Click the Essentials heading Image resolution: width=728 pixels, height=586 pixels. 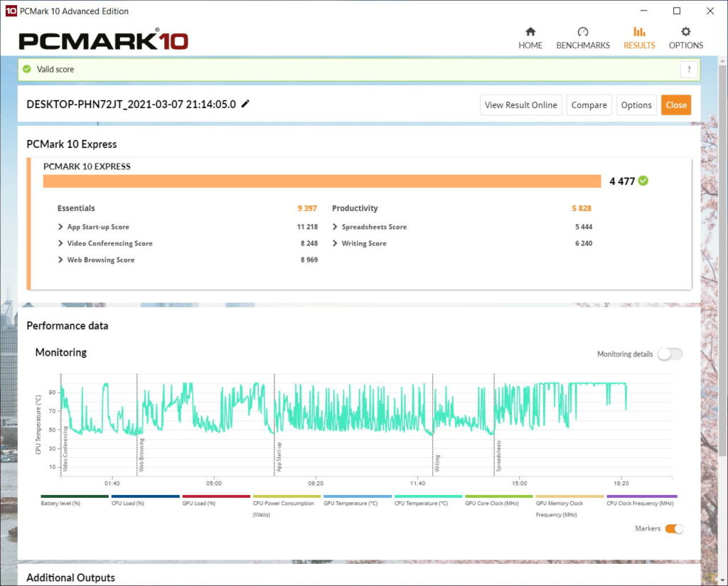tap(76, 208)
